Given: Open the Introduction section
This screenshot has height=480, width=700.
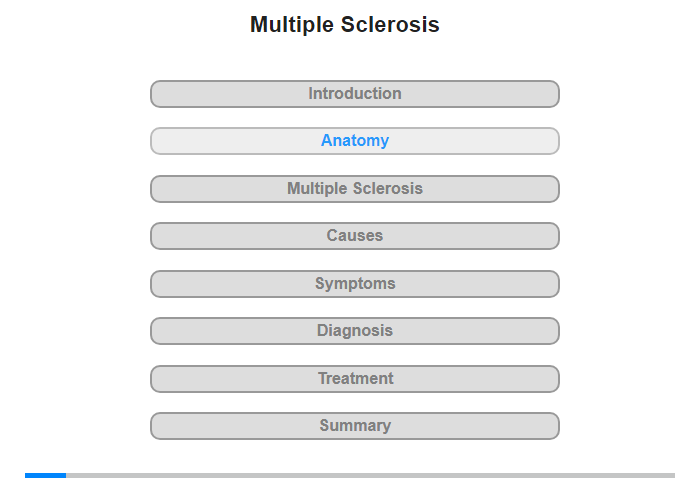Looking at the screenshot, I should [354, 94].
